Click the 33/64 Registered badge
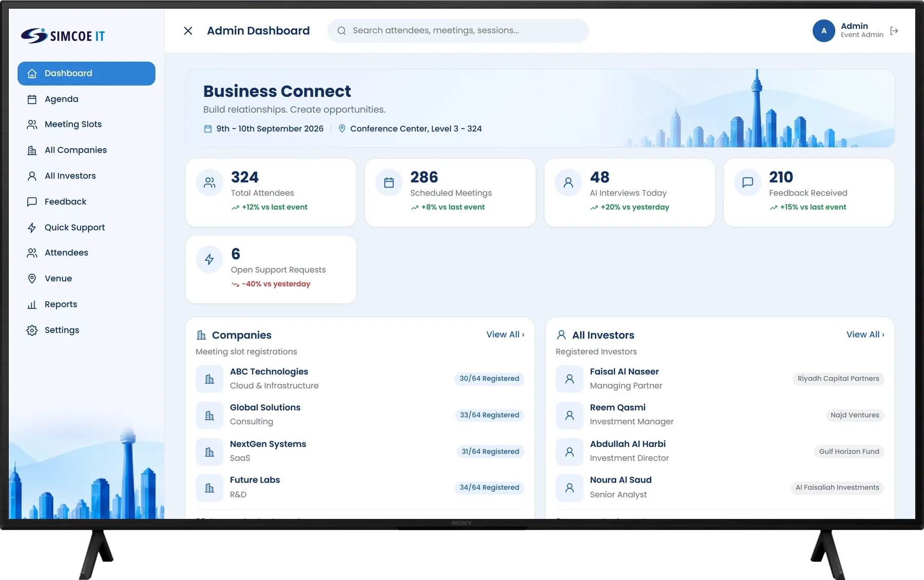 [x=489, y=415]
